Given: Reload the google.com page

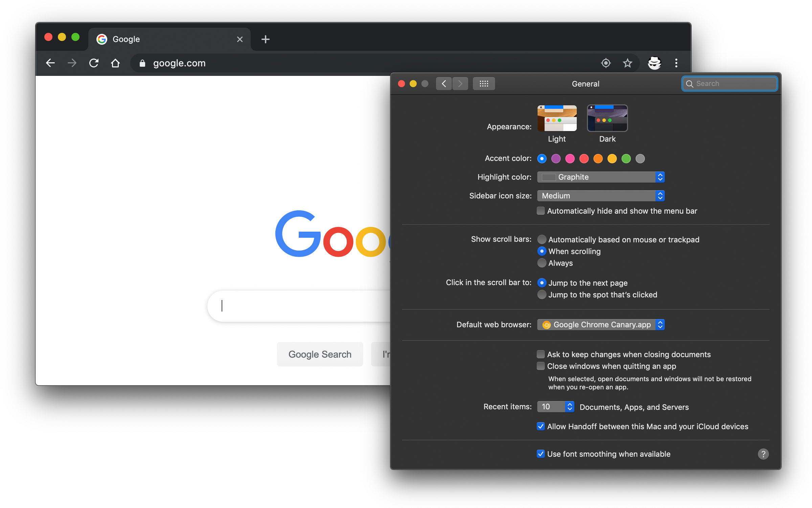Looking at the screenshot, I should pyautogui.click(x=94, y=63).
